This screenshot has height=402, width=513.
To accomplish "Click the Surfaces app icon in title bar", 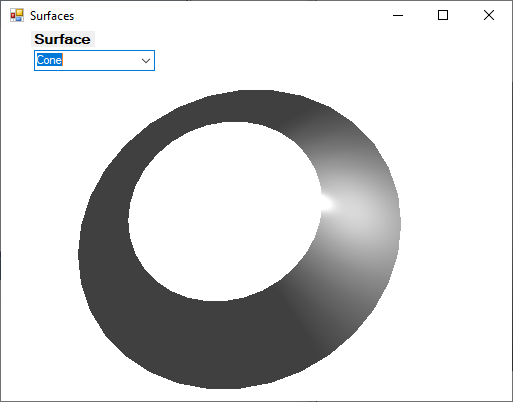I will 17,15.
